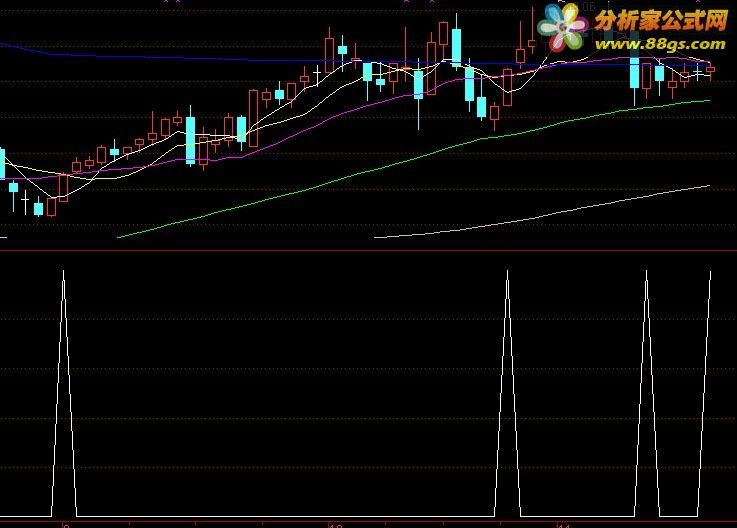Click the unfinished signal spike at indicator's end

coord(704,393)
